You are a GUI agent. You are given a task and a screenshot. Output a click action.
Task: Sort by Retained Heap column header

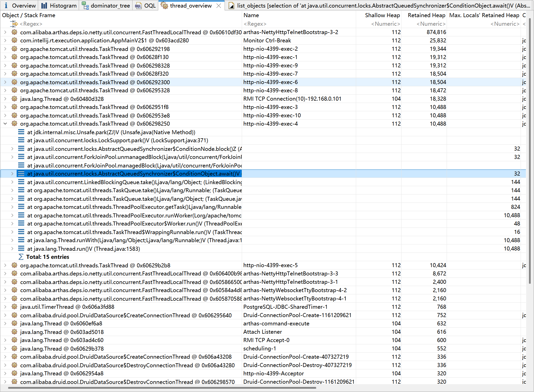pyautogui.click(x=426, y=15)
